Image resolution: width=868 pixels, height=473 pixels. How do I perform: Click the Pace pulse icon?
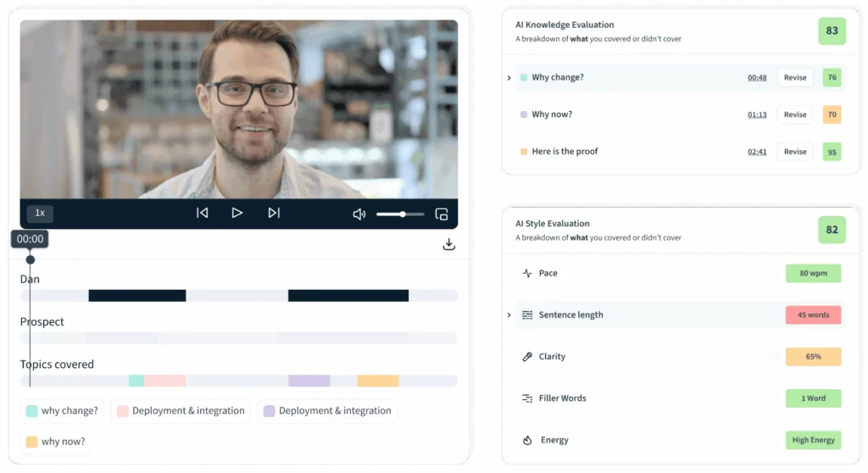(x=527, y=273)
